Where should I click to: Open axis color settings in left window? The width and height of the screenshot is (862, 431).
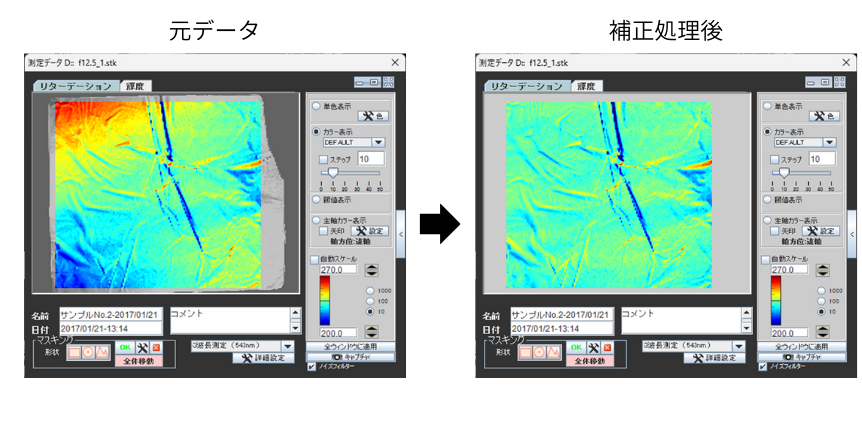click(370, 231)
